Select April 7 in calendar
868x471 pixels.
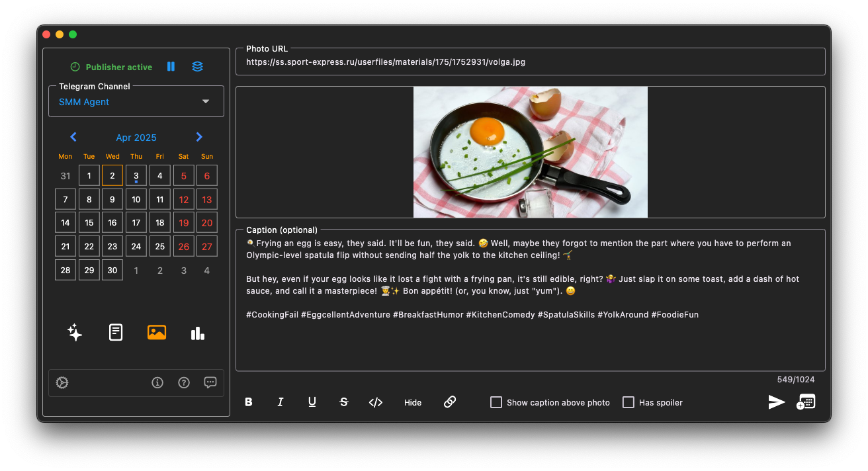pos(65,200)
